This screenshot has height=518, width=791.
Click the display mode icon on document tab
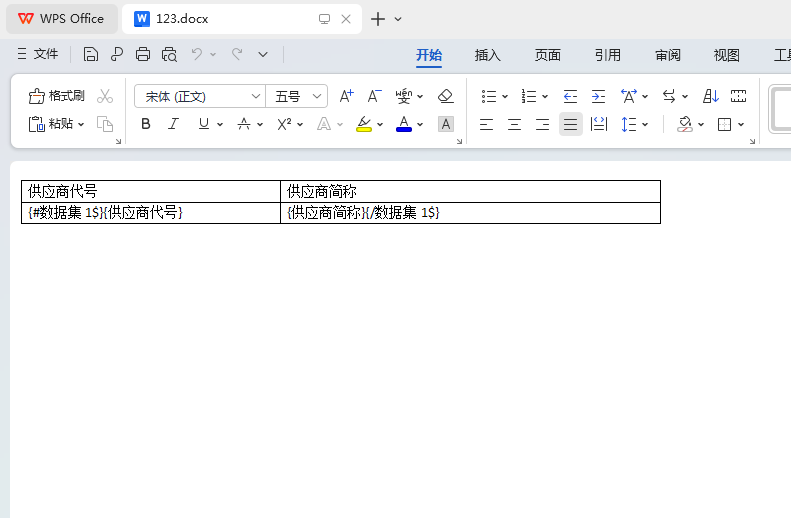[324, 19]
